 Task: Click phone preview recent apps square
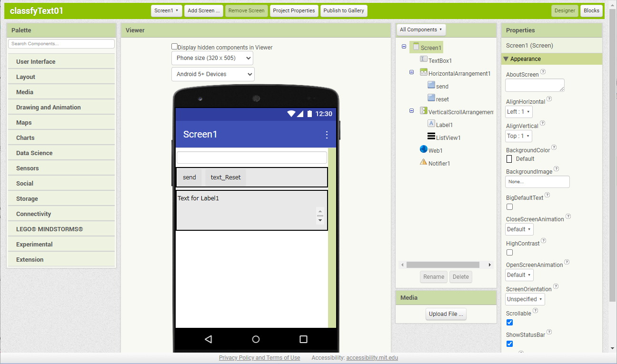[303, 339]
